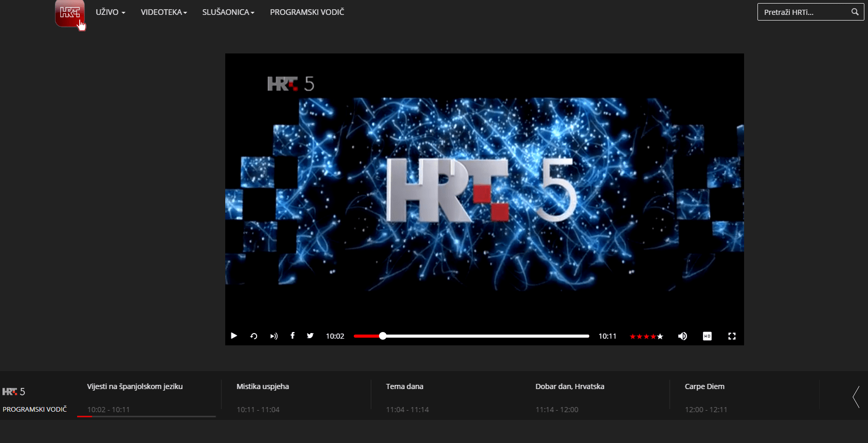Image resolution: width=868 pixels, height=443 pixels.
Task: Click the 10:02 - 10:11 time slot
Action: (x=109, y=410)
